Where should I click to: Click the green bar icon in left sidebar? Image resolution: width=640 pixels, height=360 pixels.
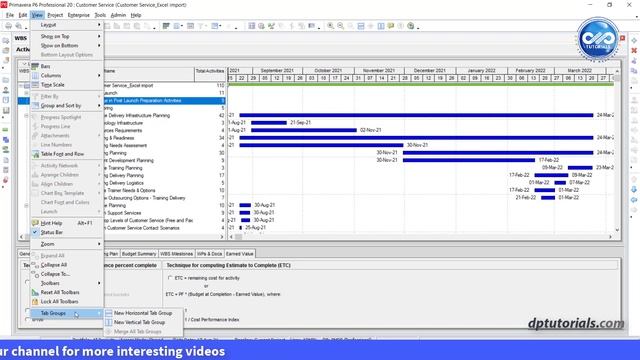pos(6,130)
